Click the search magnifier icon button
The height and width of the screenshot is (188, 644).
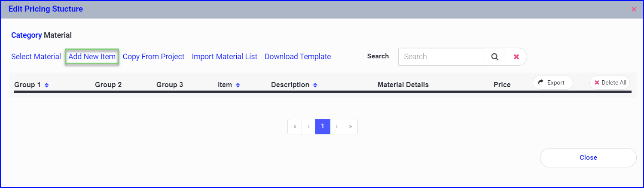point(495,57)
